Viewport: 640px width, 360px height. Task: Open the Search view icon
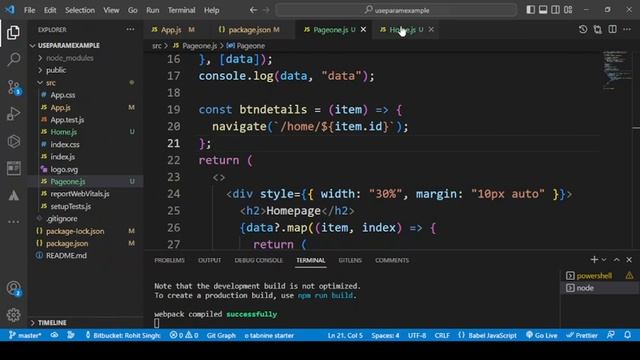click(13, 60)
